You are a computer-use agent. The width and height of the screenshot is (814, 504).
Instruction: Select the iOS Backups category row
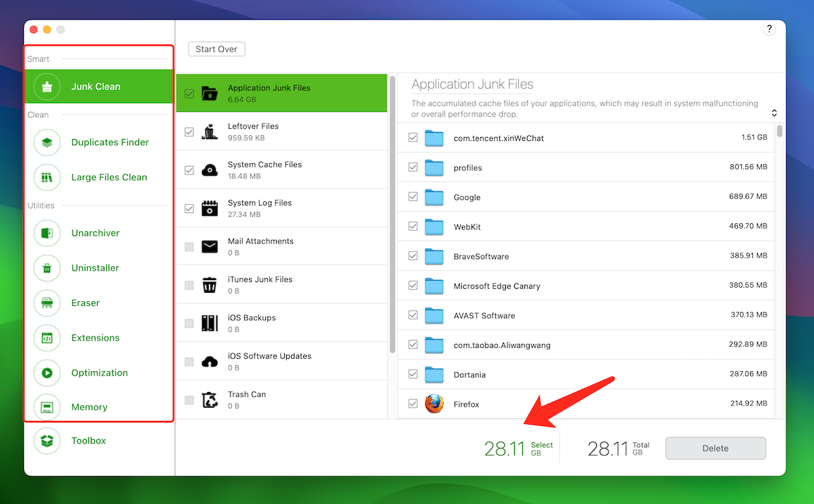coord(282,323)
